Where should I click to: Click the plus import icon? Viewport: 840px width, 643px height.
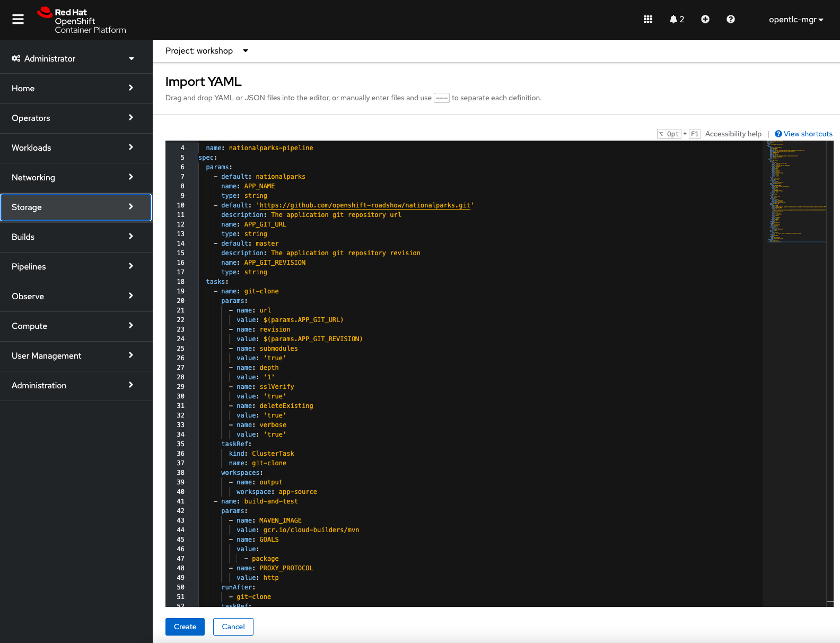[705, 19]
